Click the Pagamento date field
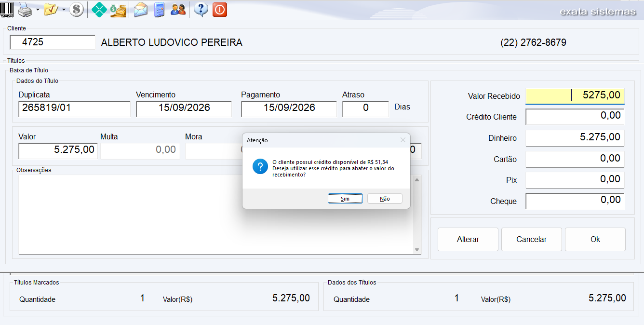Screen dimensions: 644x325 point(289,108)
